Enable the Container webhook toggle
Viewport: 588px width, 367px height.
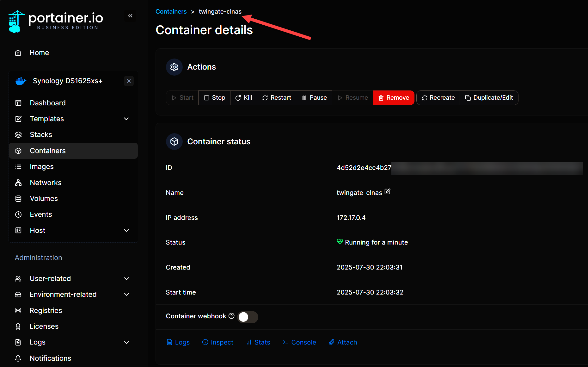point(248,317)
